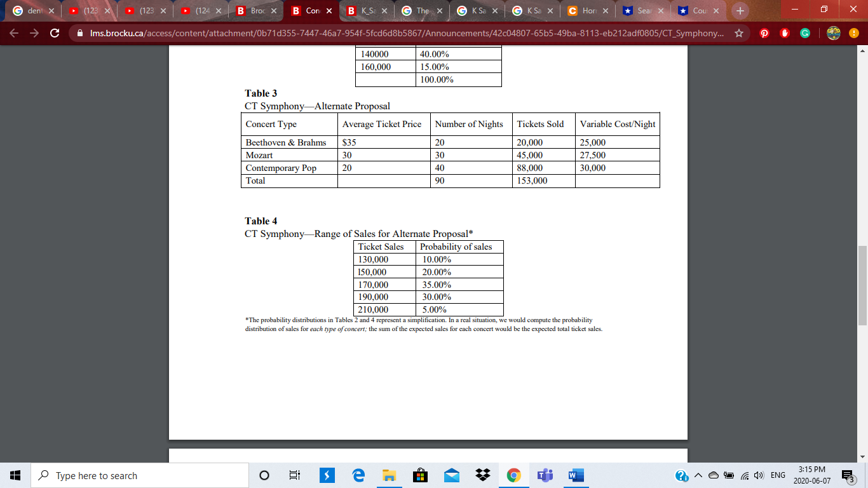Screen dimensions: 868x488
Task: Launch Microsoft Word from the taskbar
Action: click(576, 475)
